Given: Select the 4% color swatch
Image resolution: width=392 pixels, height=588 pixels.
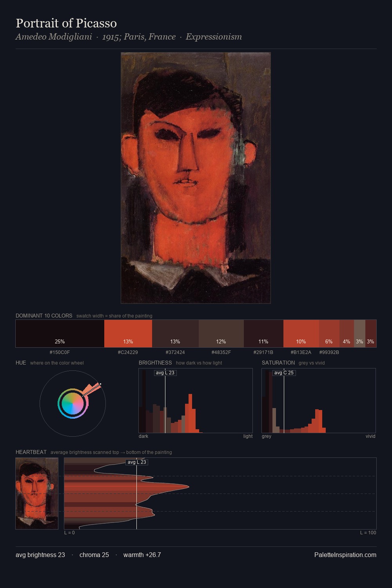Looking at the screenshot, I should [x=347, y=334].
